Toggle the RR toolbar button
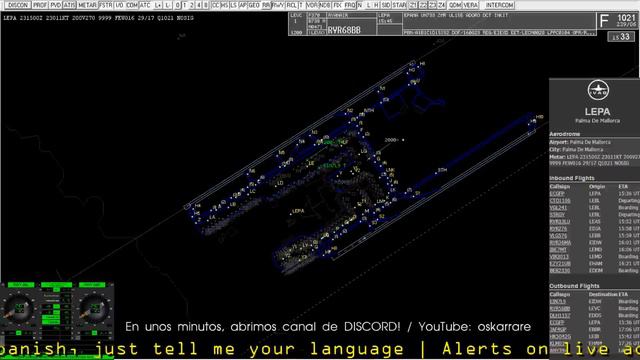Screen dimensions: 640x360 [266, 5]
